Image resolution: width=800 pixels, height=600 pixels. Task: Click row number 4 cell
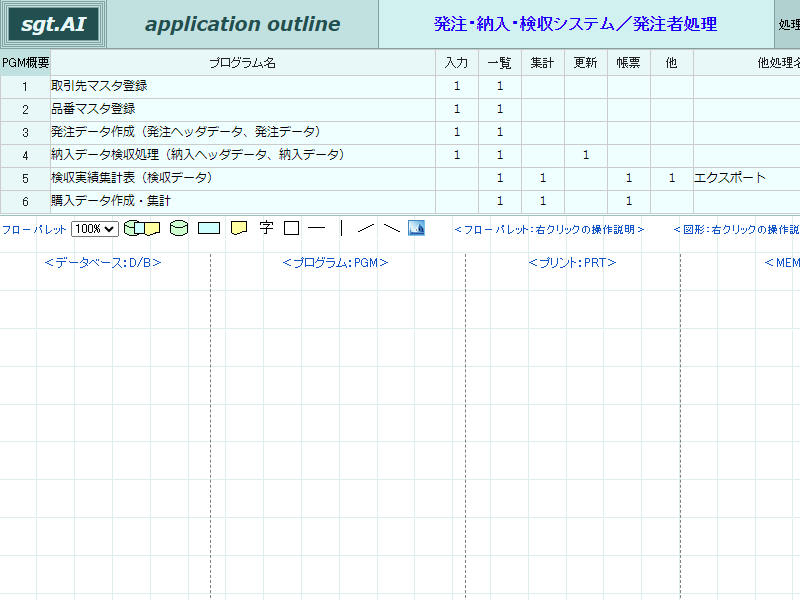[26, 155]
